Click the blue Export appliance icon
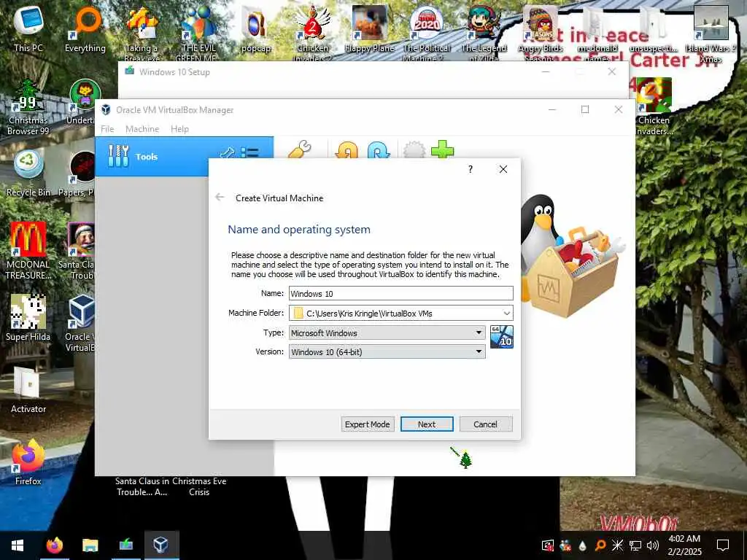Image resolution: width=747 pixels, height=560 pixels. coord(379,150)
